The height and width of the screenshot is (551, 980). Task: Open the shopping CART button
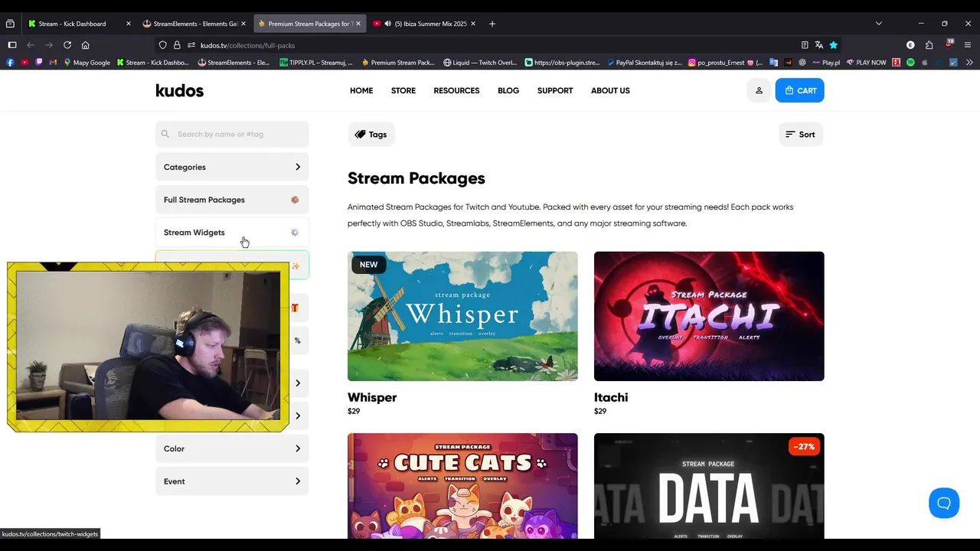click(799, 90)
